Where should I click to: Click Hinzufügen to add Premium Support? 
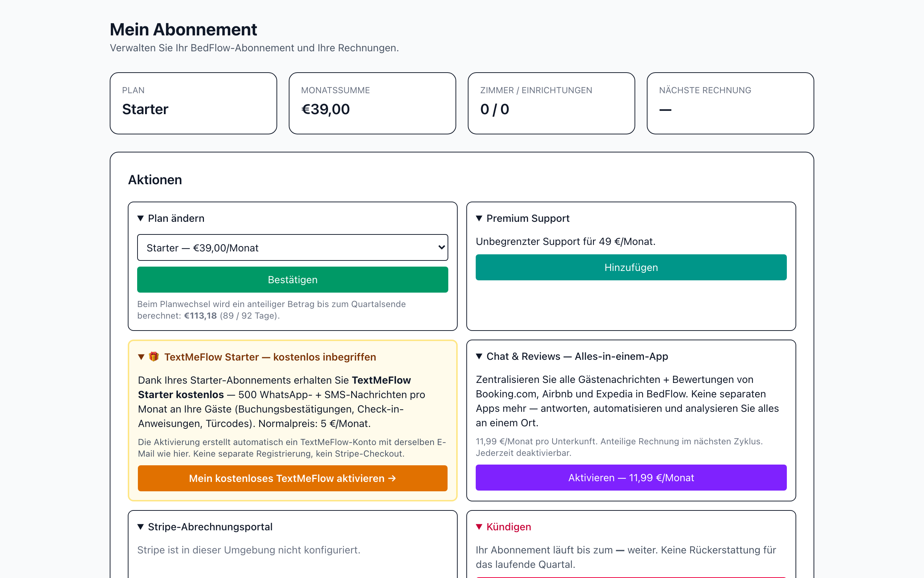point(631,267)
